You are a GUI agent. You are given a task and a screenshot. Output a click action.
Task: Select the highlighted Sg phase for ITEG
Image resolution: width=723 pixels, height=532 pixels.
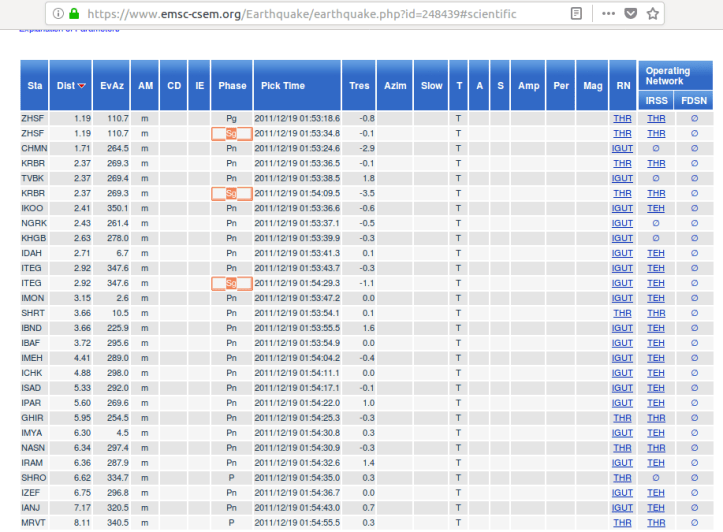point(231,283)
